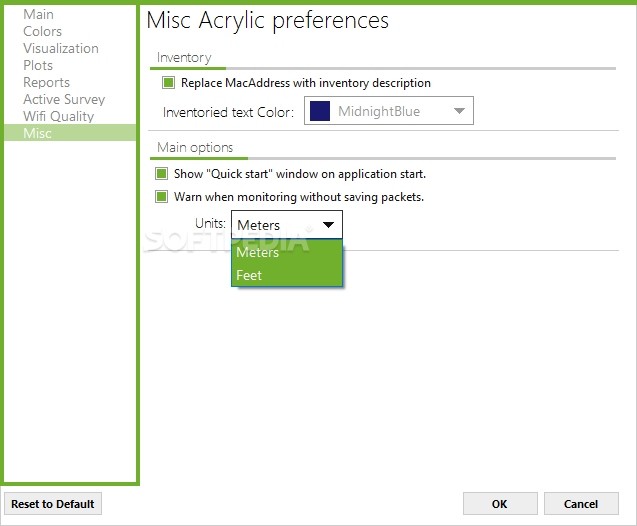Select the highlighted Misc section
Viewport: 637px width, 526px height.
70,133
